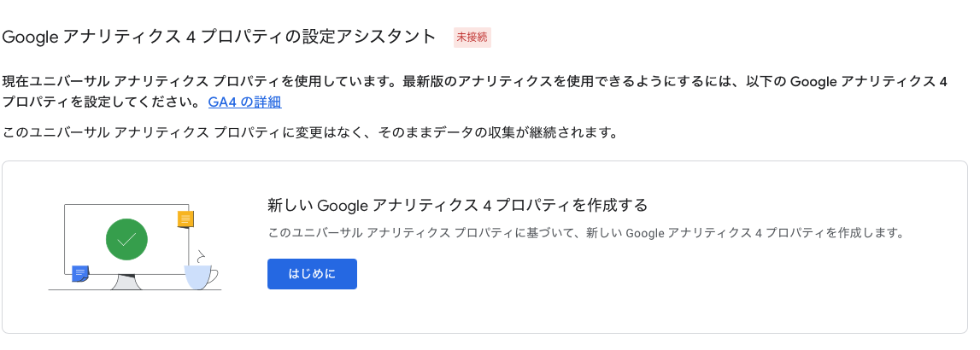
Task: Click the gray description text under the card heading
Action: [585, 232]
